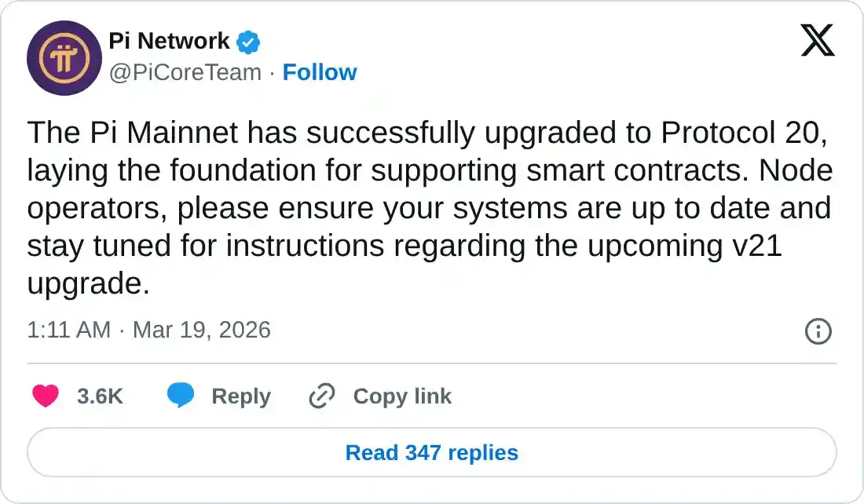
Task: Toggle the like on this tweet
Action: tap(46, 396)
